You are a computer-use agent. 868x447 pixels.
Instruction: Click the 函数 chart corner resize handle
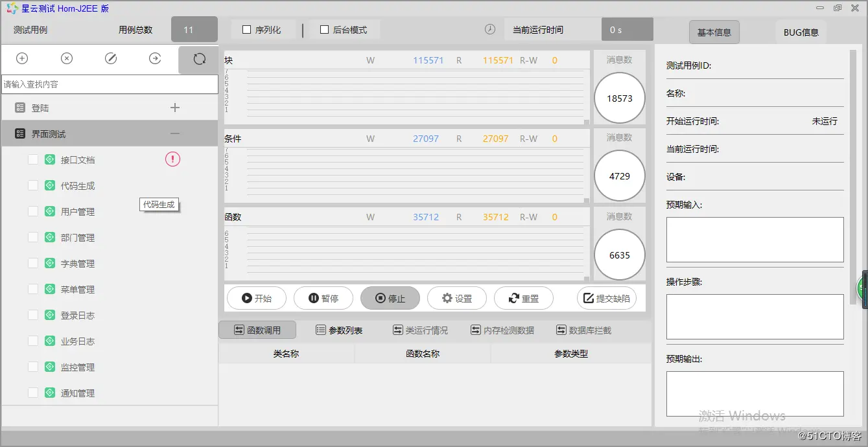pyautogui.click(x=587, y=279)
